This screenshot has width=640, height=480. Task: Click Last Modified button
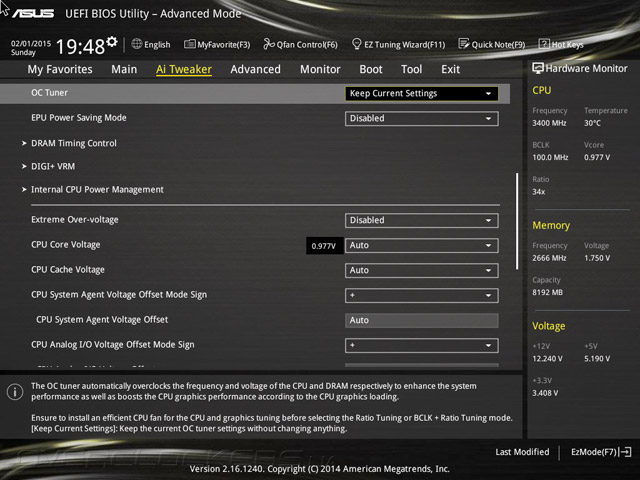522,452
